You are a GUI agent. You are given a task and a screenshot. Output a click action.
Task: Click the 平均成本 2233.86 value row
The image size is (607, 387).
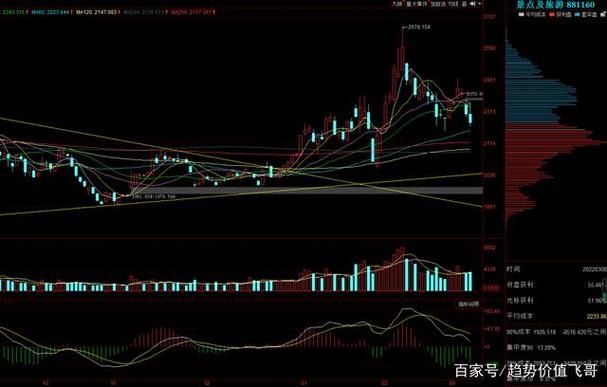coord(557,316)
